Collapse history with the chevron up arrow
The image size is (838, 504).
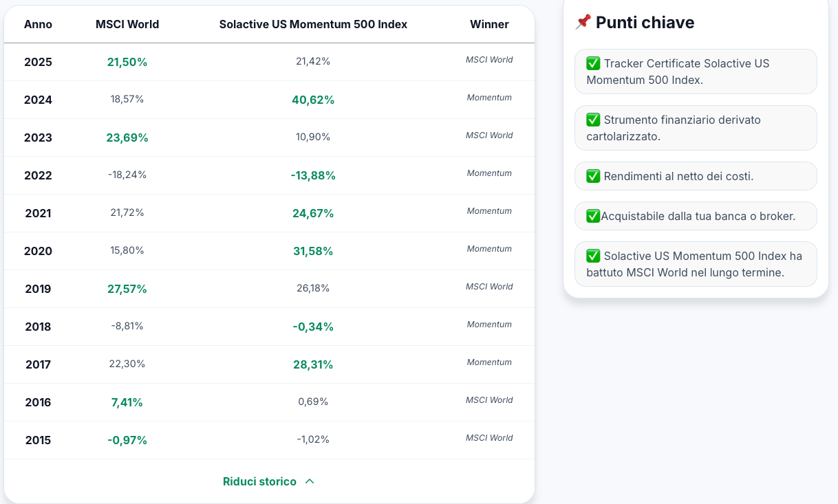[310, 481]
